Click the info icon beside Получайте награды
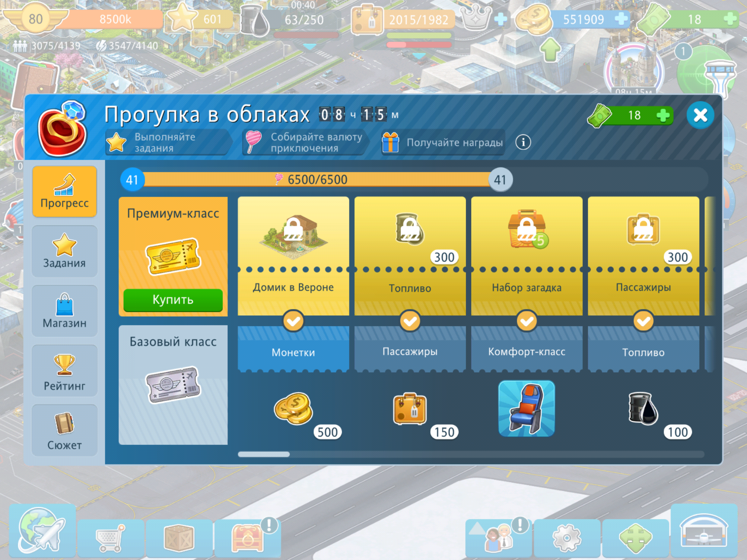The width and height of the screenshot is (747, 560). click(x=523, y=142)
